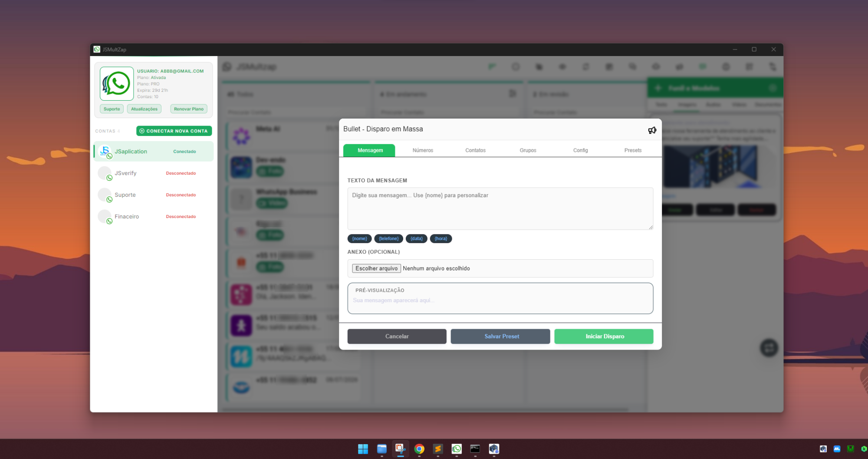Insert the {hora} variable tag

441,238
